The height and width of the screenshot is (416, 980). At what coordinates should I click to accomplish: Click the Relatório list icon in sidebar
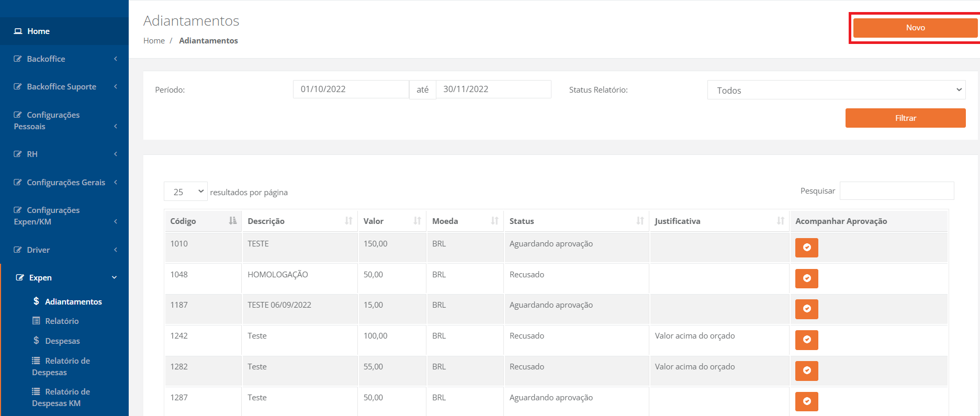(36, 321)
